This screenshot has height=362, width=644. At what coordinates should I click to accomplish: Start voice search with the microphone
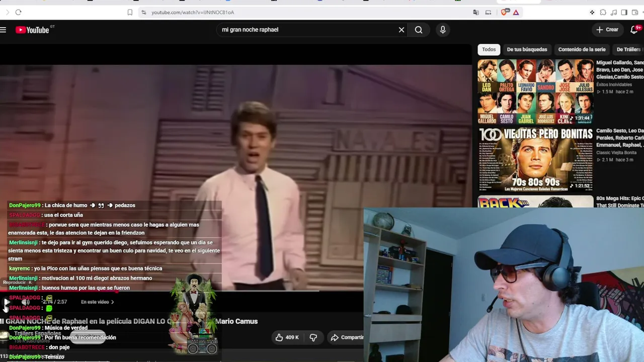tap(443, 30)
